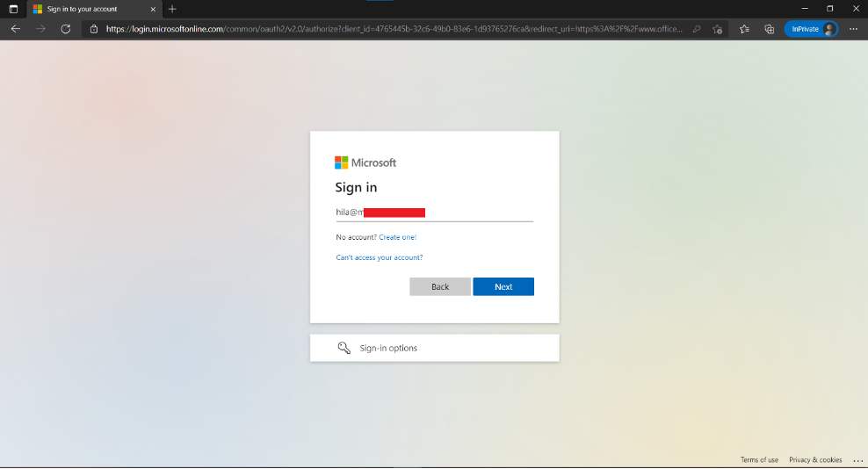Open Sign-in options
Viewport: 868px width, 469px height.
435,348
